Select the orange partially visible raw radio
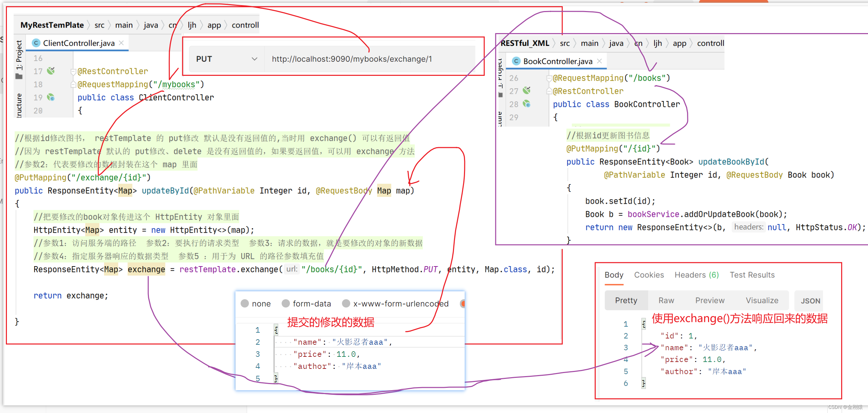This screenshot has width=868, height=413. click(463, 303)
